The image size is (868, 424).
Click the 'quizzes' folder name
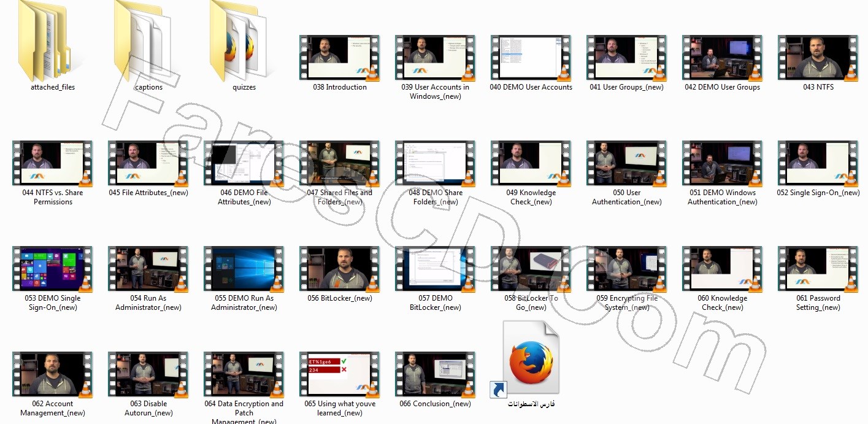click(244, 87)
